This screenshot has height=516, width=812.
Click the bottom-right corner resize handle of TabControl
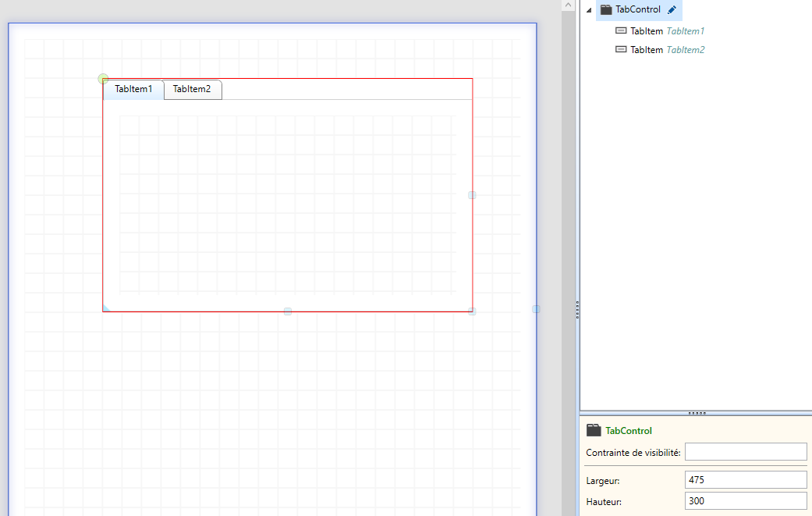(x=472, y=311)
